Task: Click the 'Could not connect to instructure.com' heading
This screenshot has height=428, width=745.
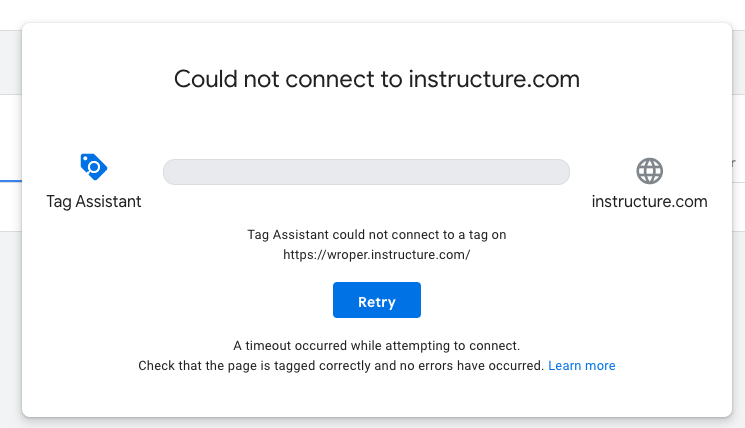Action: click(377, 79)
